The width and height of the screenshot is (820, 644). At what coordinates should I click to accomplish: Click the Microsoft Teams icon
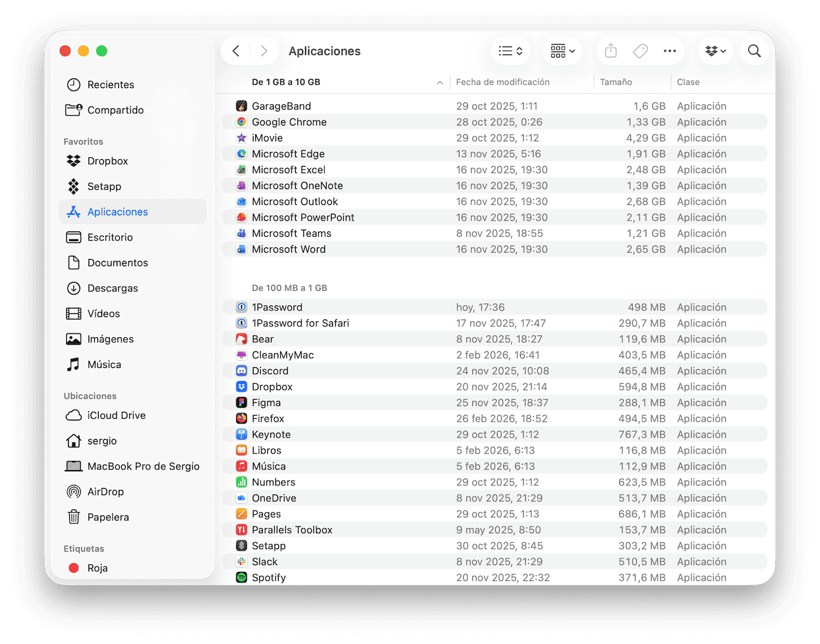point(242,233)
